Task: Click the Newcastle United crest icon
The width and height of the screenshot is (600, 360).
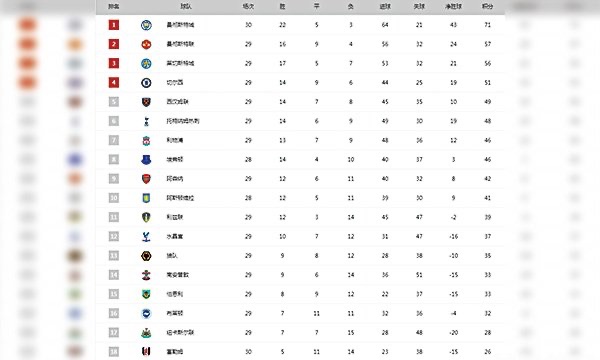Action: click(x=146, y=333)
